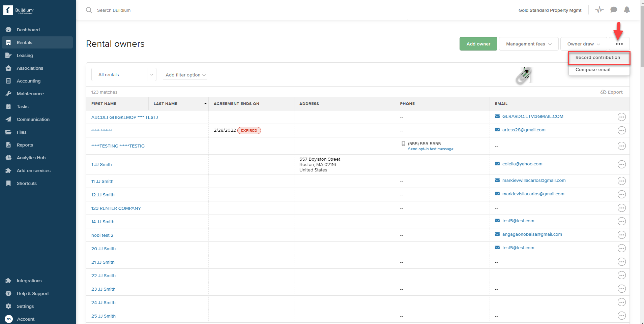The image size is (644, 324).
Task: Open the All rentals filter dropdown
Action: pos(124,74)
